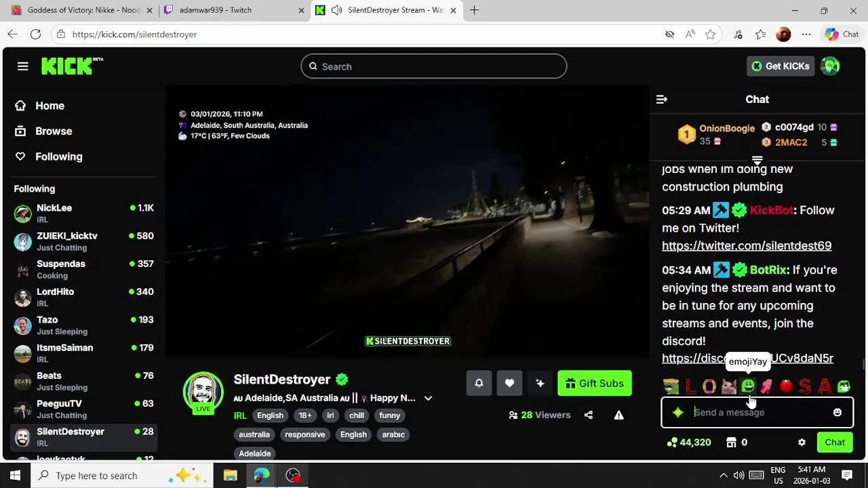Click the arabic tag
This screenshot has height=488, width=868.
[393, 434]
